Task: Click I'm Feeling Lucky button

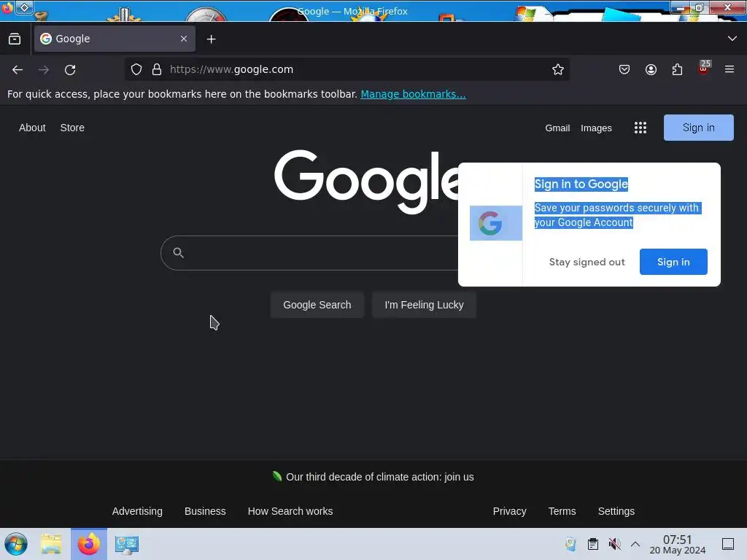Action: pos(424,305)
